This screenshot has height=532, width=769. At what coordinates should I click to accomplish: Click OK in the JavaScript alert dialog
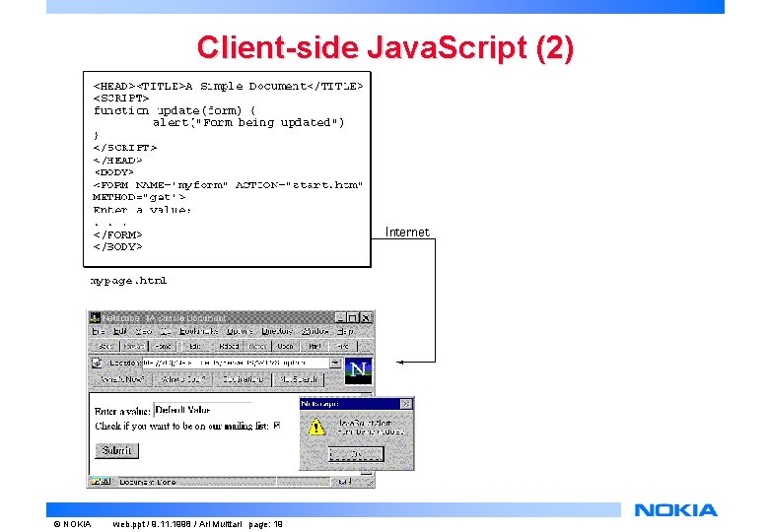tap(356, 454)
